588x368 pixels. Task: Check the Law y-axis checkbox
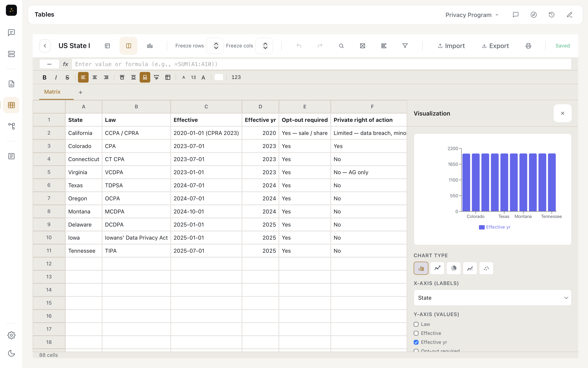416,324
